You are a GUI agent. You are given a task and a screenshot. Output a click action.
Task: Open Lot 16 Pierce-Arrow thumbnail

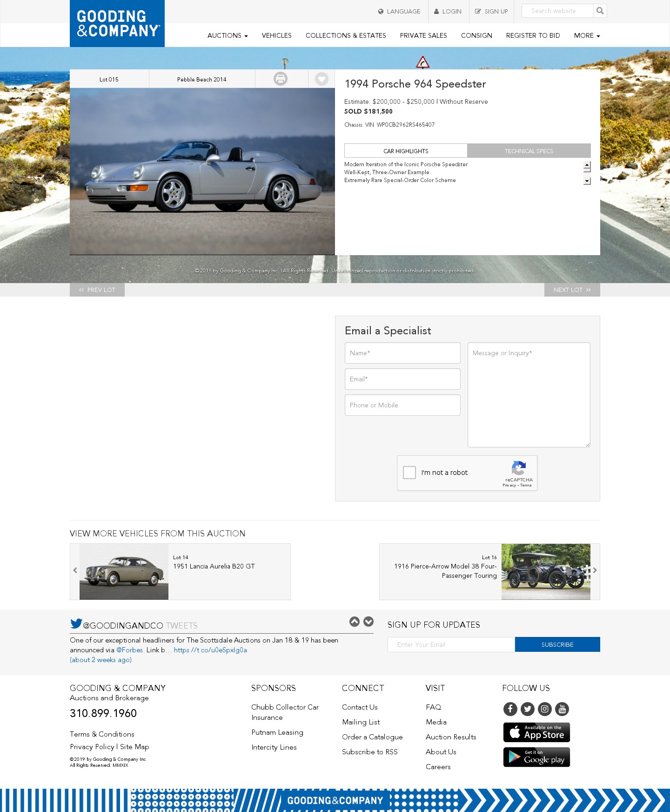546,572
